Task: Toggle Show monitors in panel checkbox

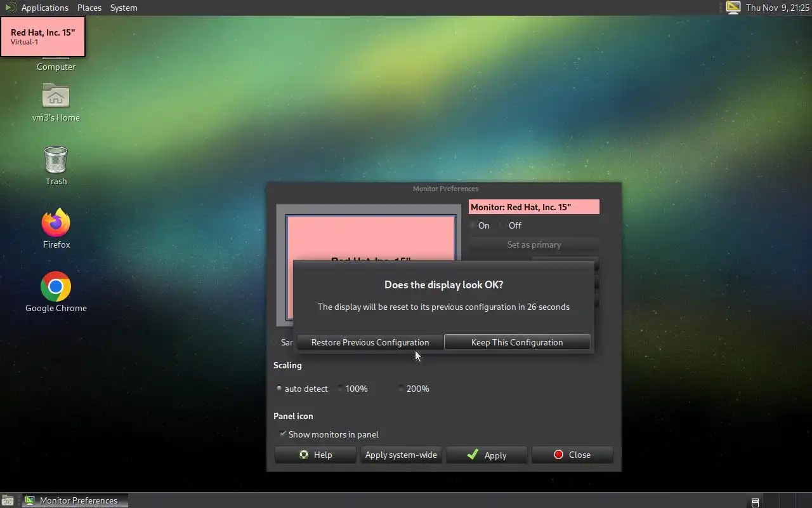Action: tap(329, 434)
